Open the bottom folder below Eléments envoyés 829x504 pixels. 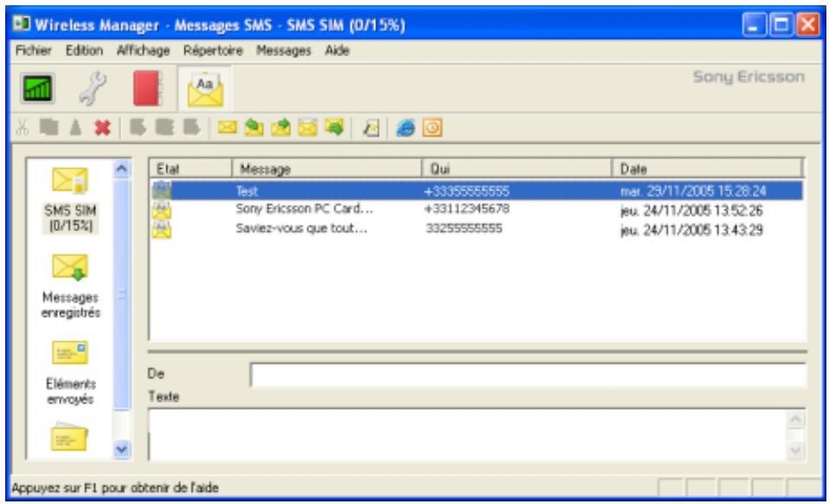[x=69, y=437]
